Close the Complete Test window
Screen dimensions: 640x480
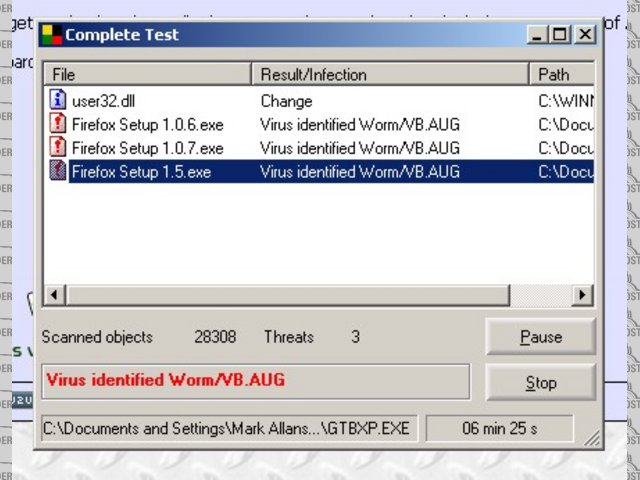(585, 35)
